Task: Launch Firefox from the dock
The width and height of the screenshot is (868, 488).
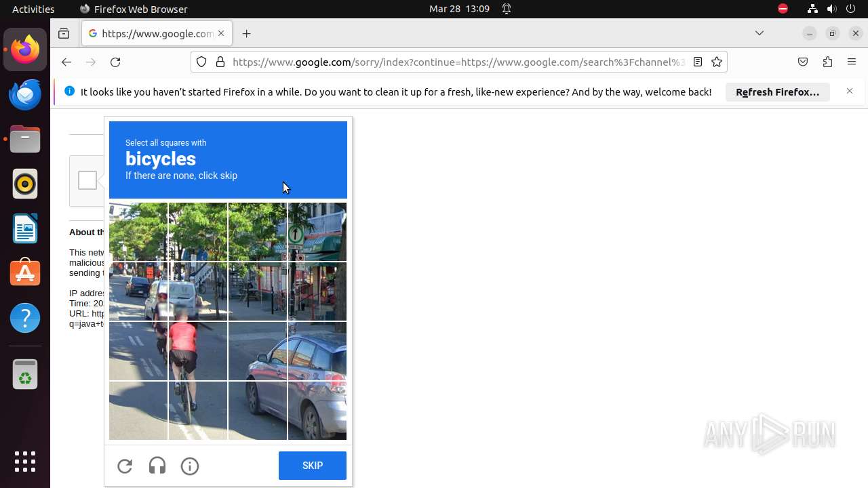Action: click(x=25, y=49)
